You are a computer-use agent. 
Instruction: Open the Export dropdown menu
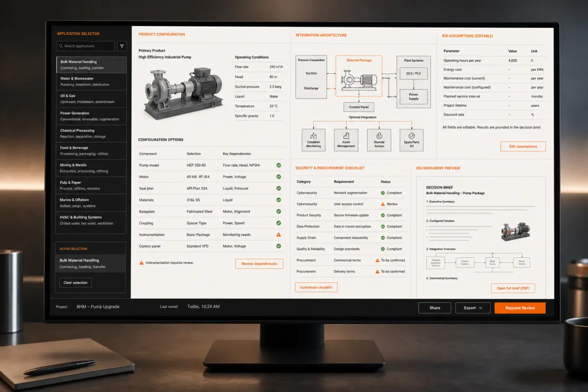point(473,308)
